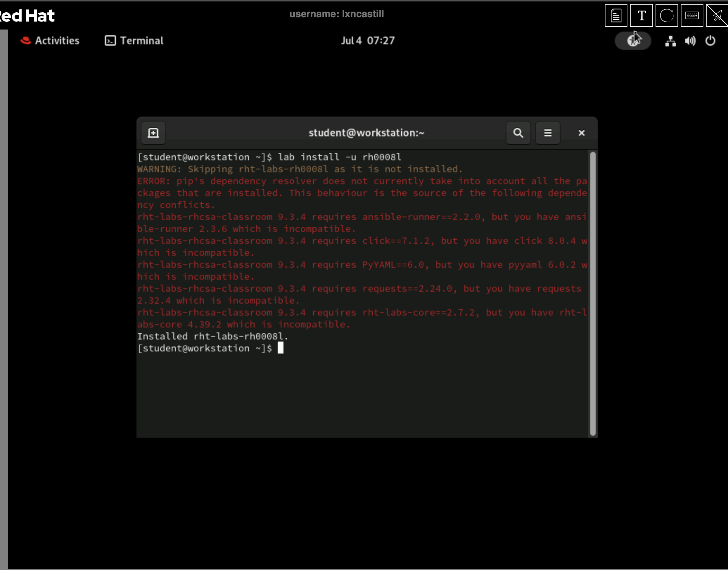This screenshot has width=728, height=570.
Task: Close the terminal window
Action: pyautogui.click(x=581, y=133)
